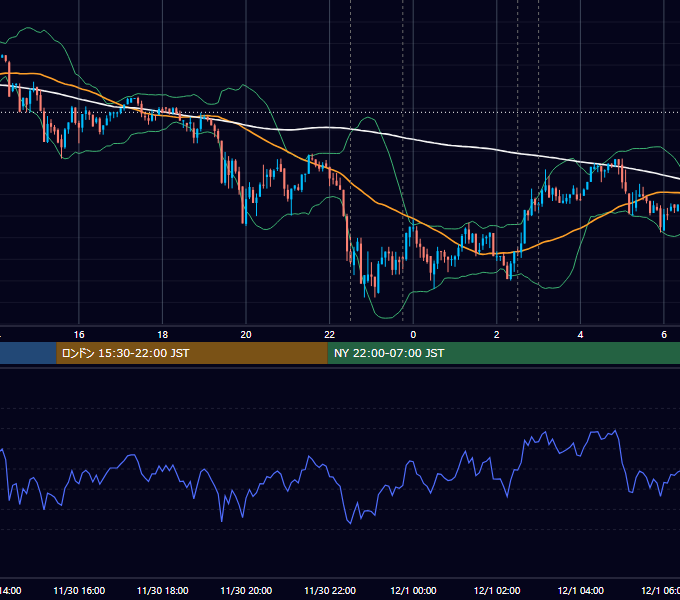The height and width of the screenshot is (600, 680).
Task: Click the 16 hour label on price chart axis
Action: [79, 335]
